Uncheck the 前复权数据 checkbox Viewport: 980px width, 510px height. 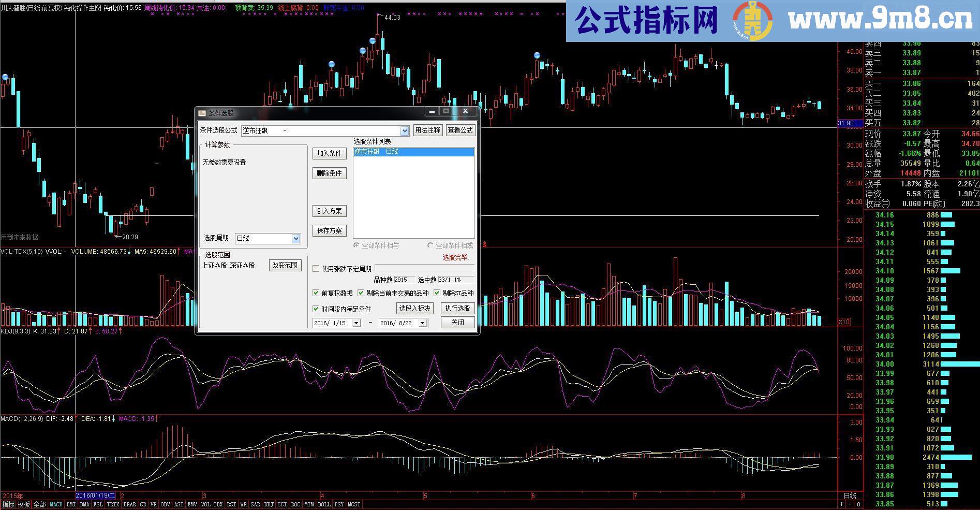point(316,293)
